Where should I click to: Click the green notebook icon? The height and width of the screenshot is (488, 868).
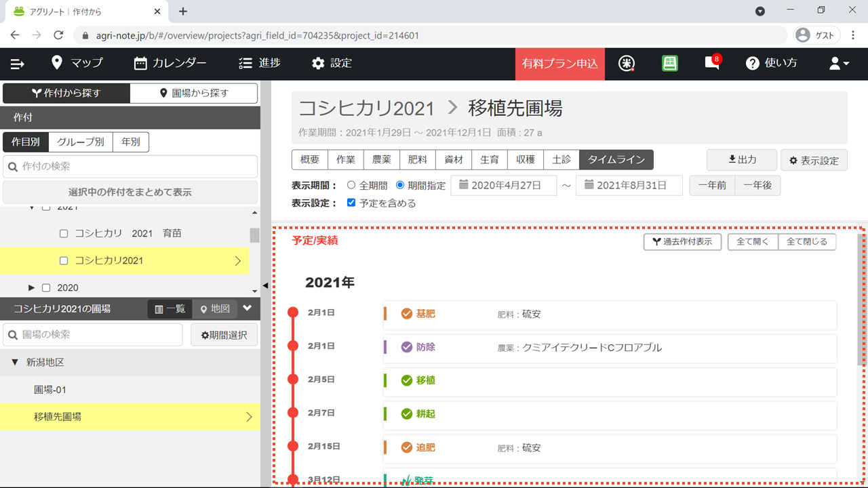(x=670, y=63)
